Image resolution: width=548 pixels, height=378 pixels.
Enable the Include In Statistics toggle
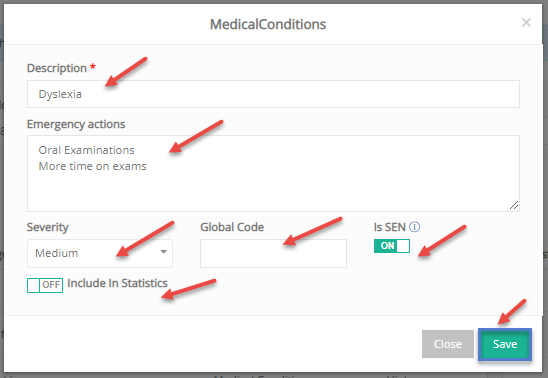tap(45, 285)
